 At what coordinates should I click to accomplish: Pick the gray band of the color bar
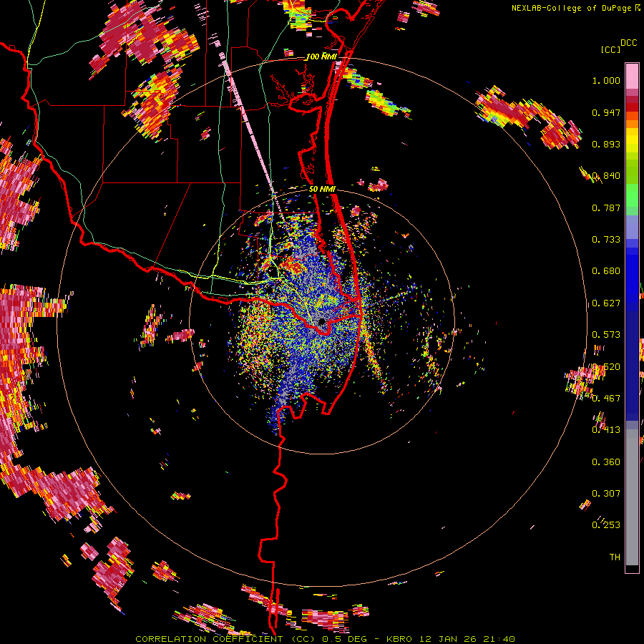click(x=632, y=497)
